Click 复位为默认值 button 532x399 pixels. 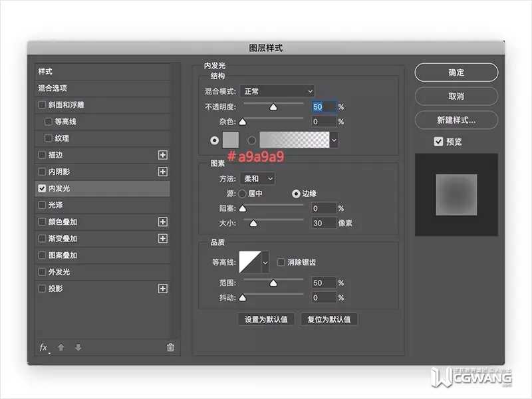click(329, 319)
